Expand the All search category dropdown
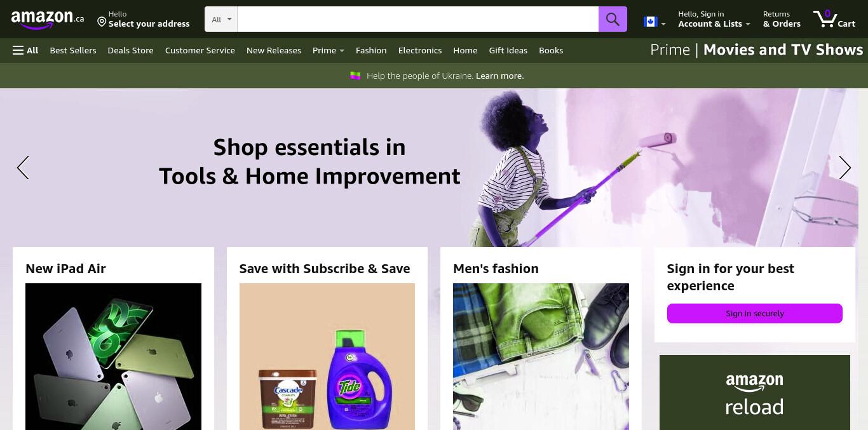Image resolution: width=868 pixels, height=430 pixels. click(x=221, y=19)
